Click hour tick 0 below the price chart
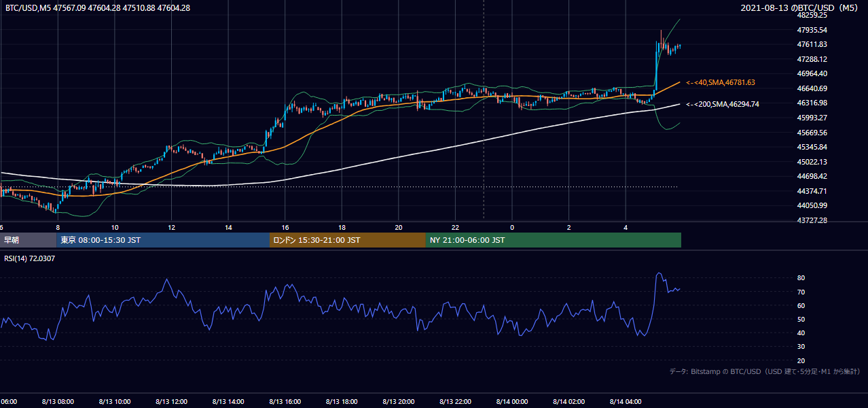 click(x=512, y=227)
